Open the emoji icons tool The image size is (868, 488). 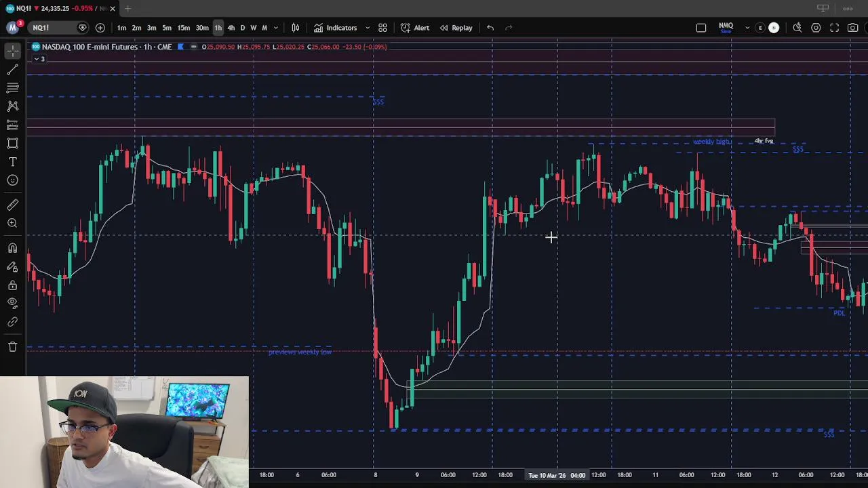(12, 180)
